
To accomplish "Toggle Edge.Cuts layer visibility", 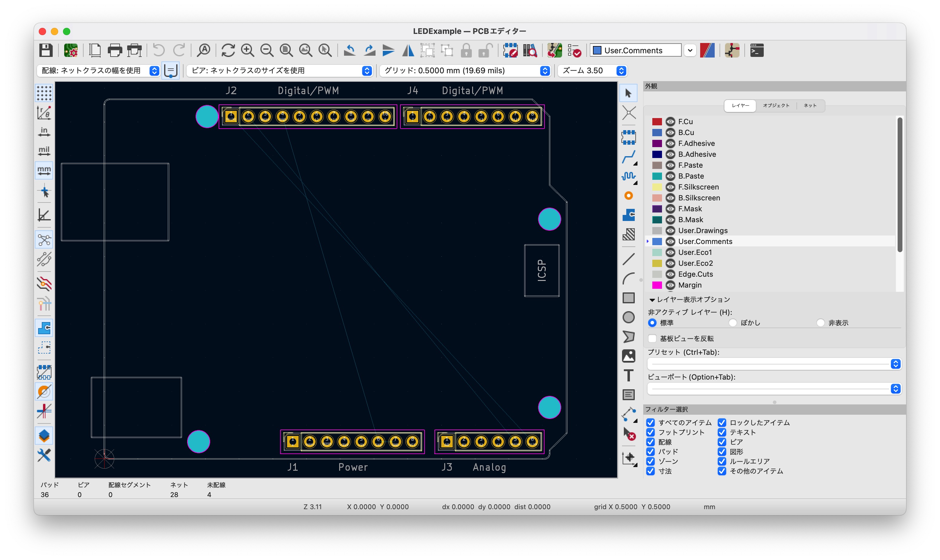I will pyautogui.click(x=670, y=274).
